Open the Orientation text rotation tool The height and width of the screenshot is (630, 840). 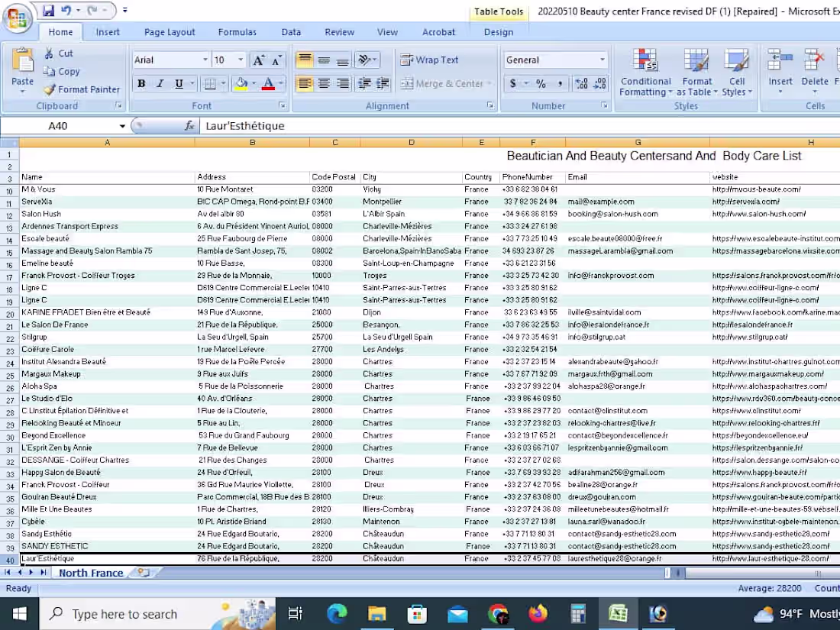pyautogui.click(x=367, y=60)
